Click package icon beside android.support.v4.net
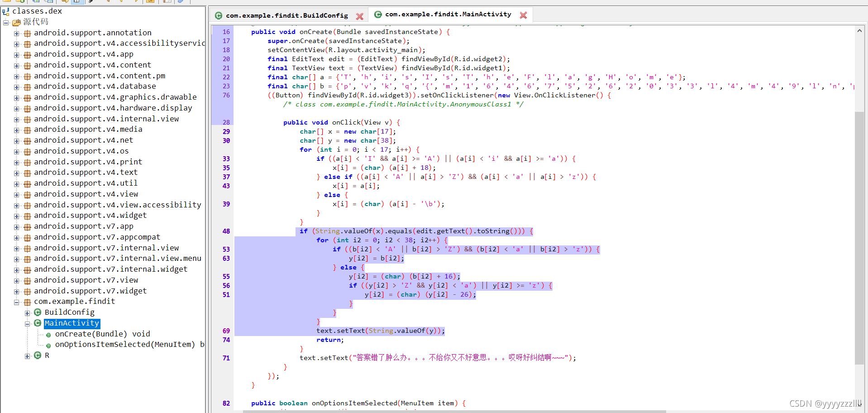The height and width of the screenshot is (413, 868). (x=27, y=141)
